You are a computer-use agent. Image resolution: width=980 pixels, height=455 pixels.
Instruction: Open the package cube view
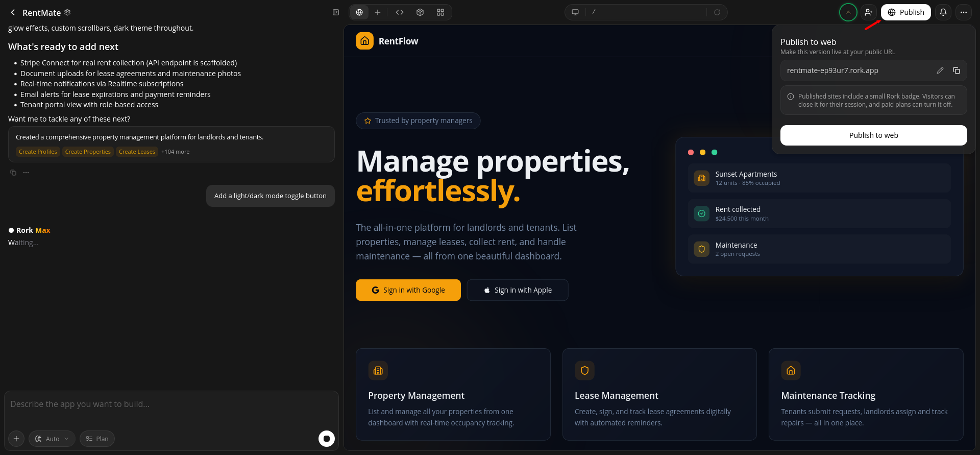(420, 12)
